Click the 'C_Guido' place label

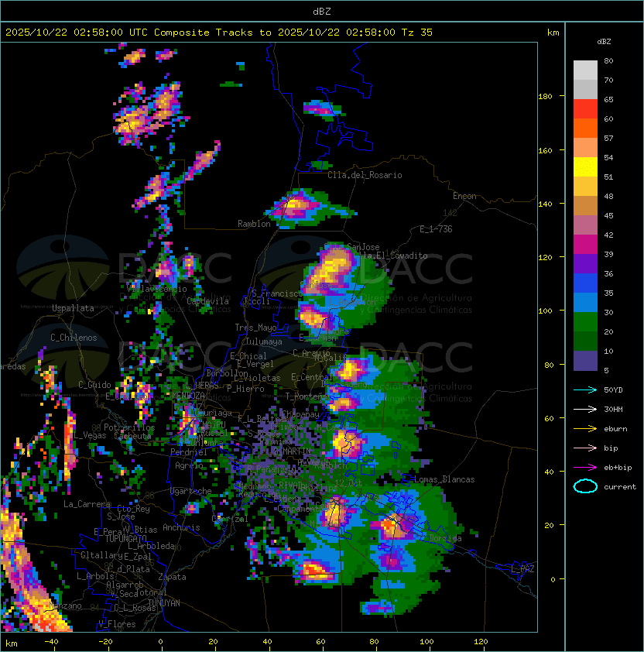pyautogui.click(x=94, y=385)
